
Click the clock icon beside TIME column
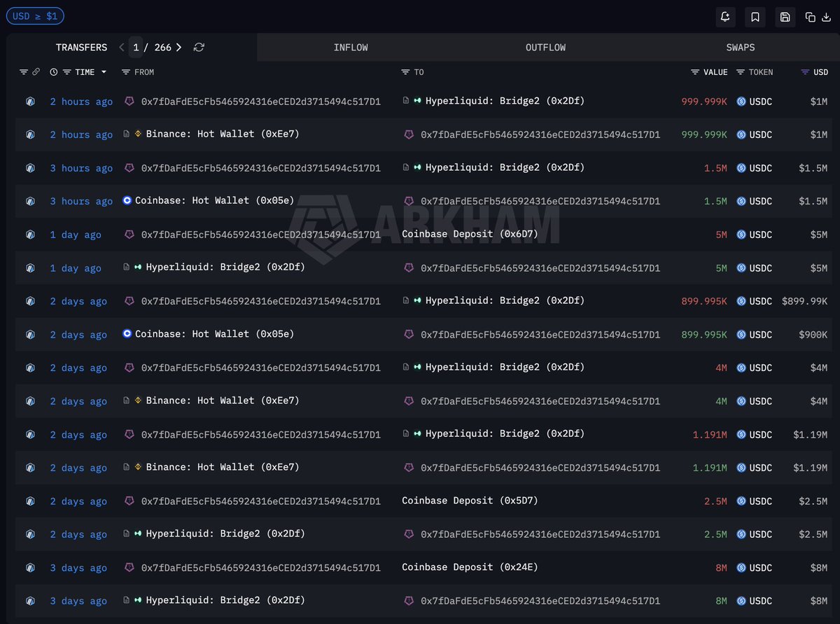(54, 72)
